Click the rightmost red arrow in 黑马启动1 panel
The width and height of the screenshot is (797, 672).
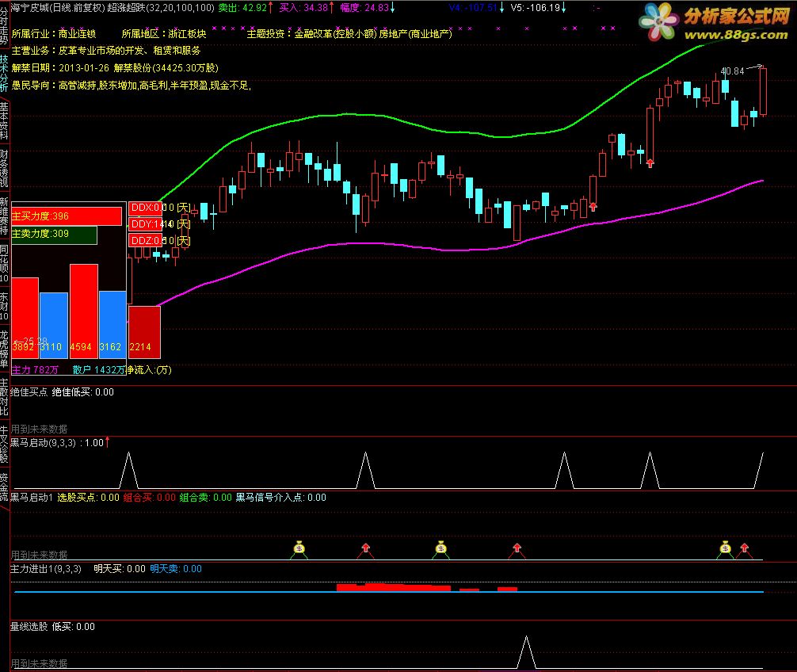click(x=744, y=548)
